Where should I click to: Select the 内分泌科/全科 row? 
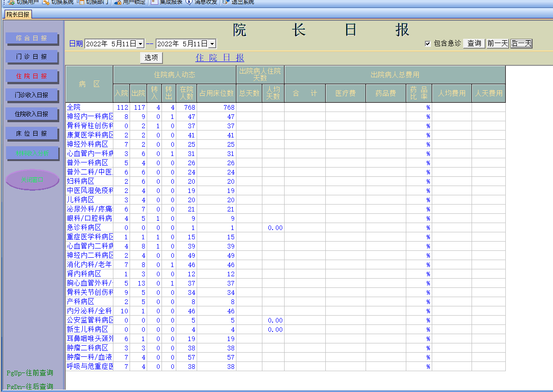pyautogui.click(x=286, y=311)
